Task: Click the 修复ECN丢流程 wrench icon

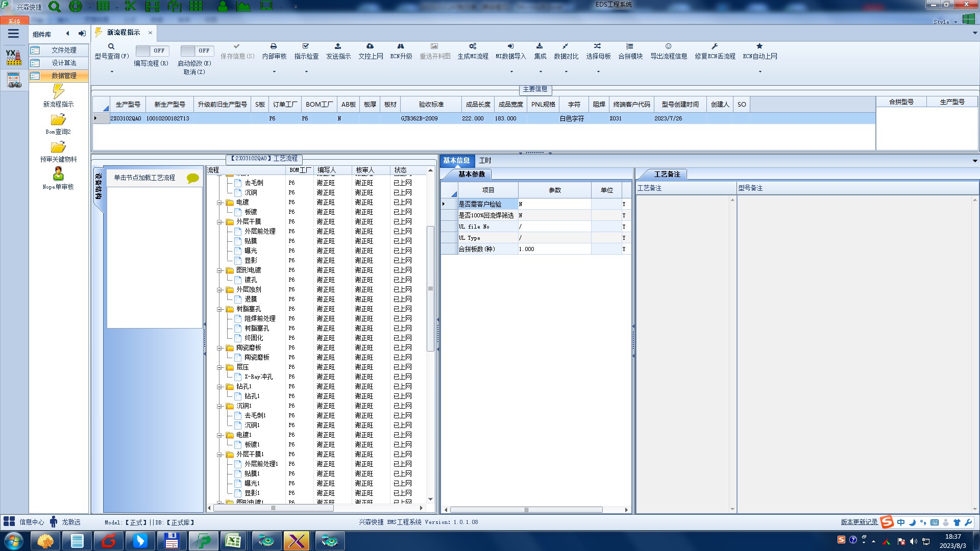Action: click(x=715, y=46)
